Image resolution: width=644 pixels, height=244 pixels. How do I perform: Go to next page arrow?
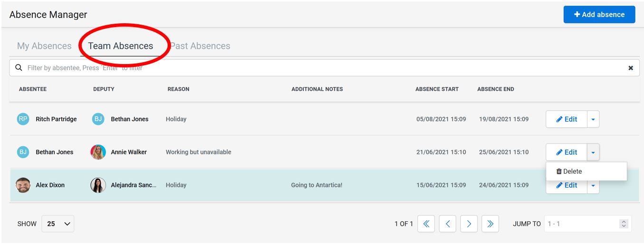[469, 224]
